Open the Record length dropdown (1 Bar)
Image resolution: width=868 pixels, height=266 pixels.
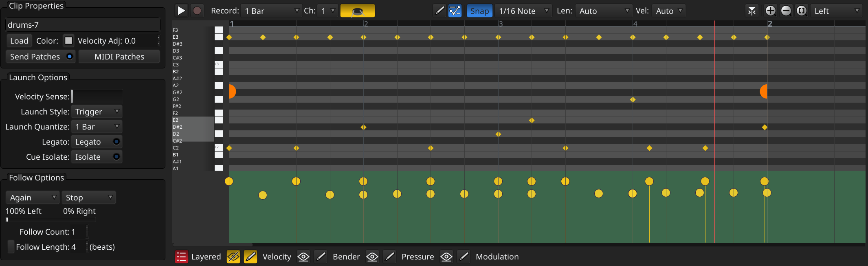pos(271,11)
